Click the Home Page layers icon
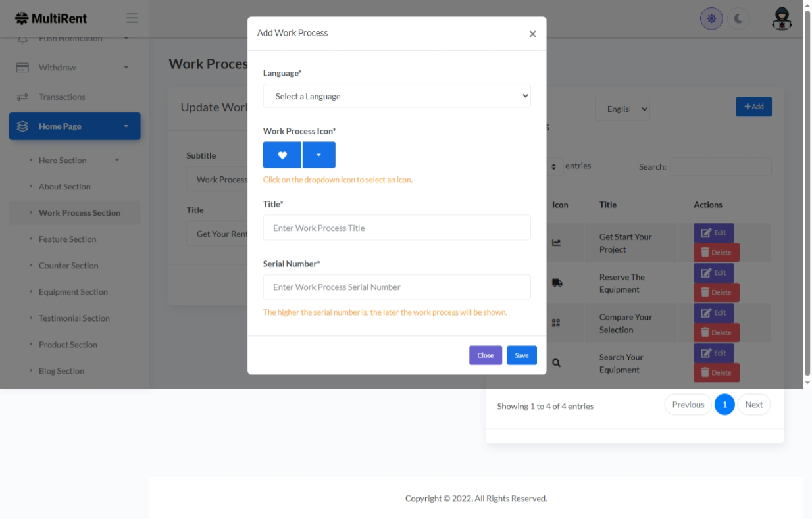 [22, 126]
